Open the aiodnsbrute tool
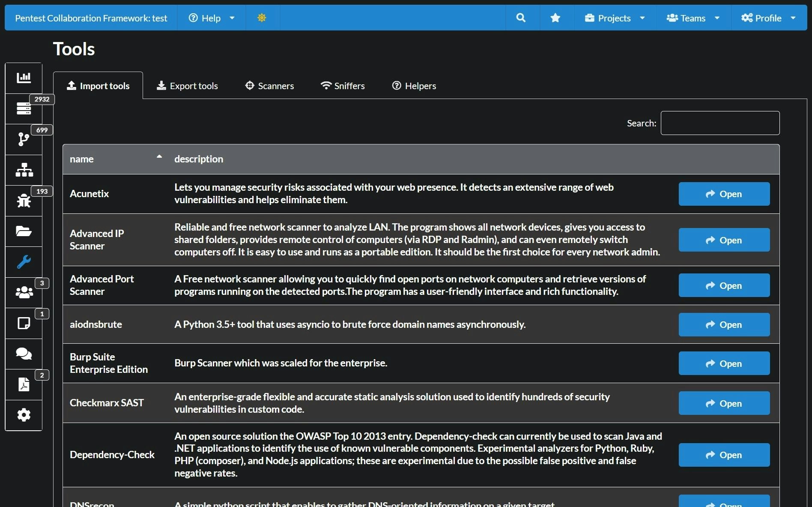Image resolution: width=812 pixels, height=507 pixels. pyautogui.click(x=724, y=324)
